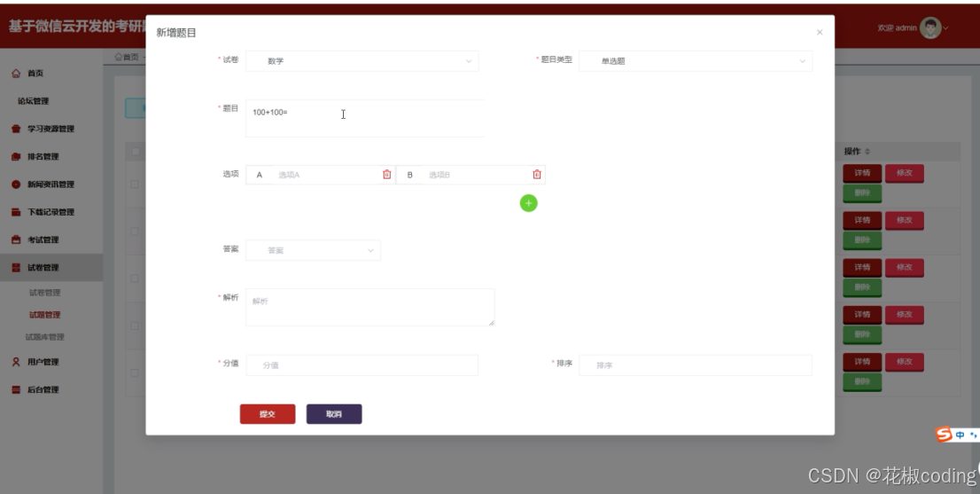Screen dimensions: 980x494
Task: Submit the form with 提交
Action: 268,414
